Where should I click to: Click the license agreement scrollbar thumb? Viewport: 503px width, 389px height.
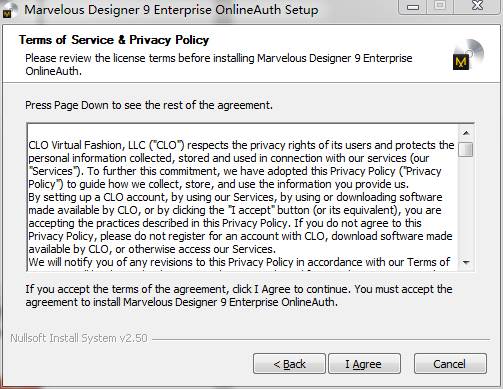pyautogui.click(x=466, y=149)
